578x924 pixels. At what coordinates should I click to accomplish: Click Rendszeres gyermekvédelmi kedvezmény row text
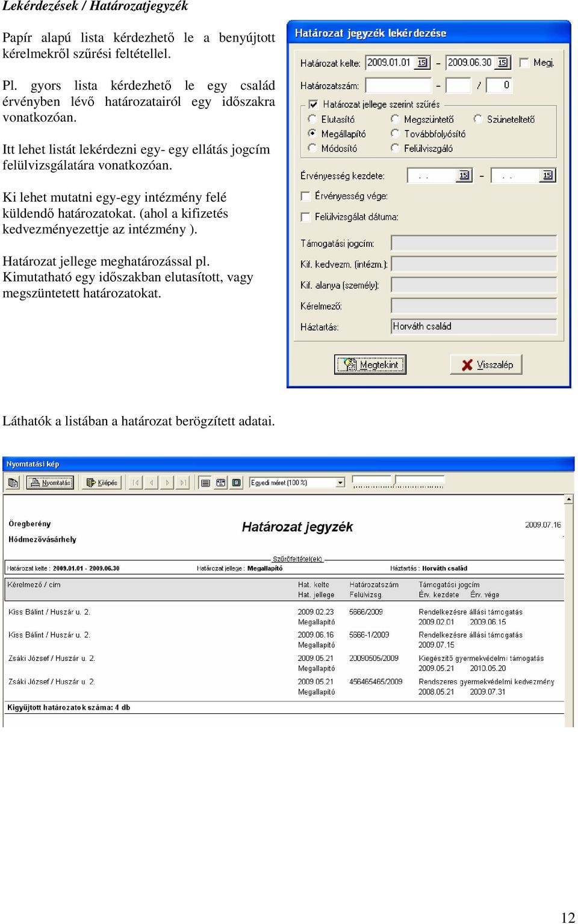point(486,681)
